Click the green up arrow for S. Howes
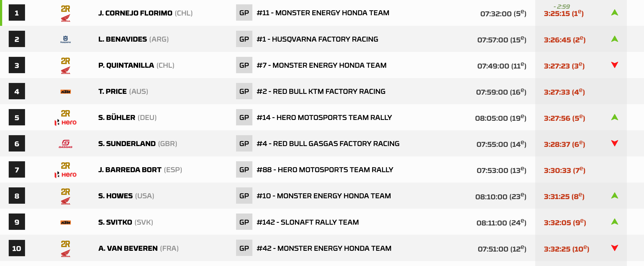 [615, 196]
